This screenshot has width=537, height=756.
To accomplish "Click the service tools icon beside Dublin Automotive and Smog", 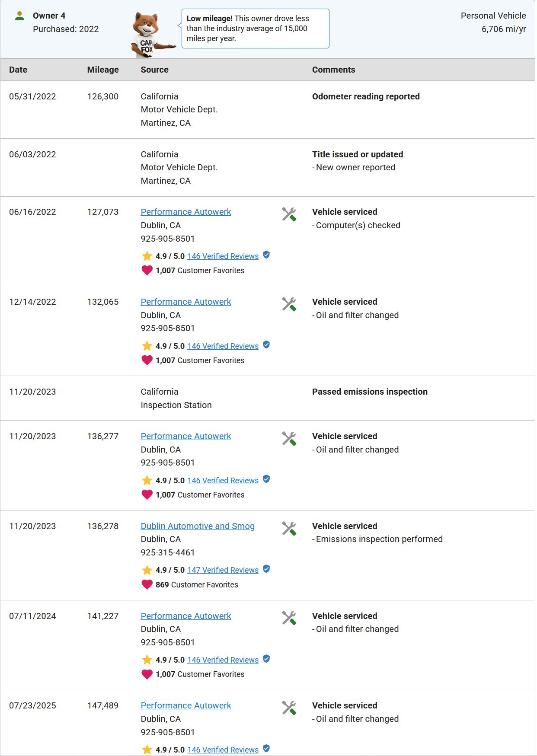I will 289,528.
